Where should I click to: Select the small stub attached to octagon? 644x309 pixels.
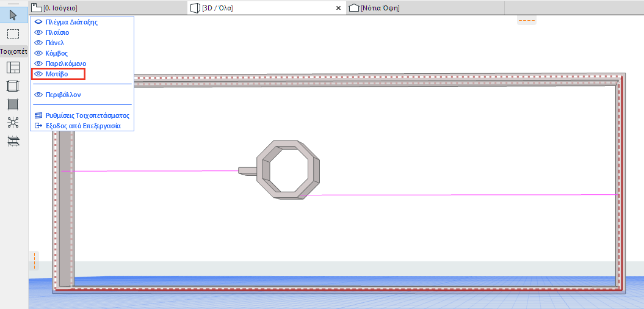click(248, 171)
